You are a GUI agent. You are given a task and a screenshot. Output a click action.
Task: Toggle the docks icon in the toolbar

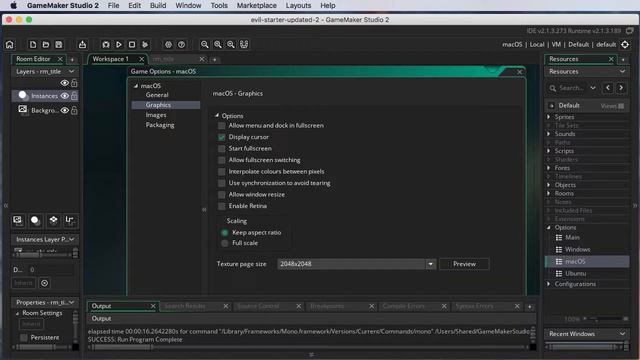click(244, 44)
